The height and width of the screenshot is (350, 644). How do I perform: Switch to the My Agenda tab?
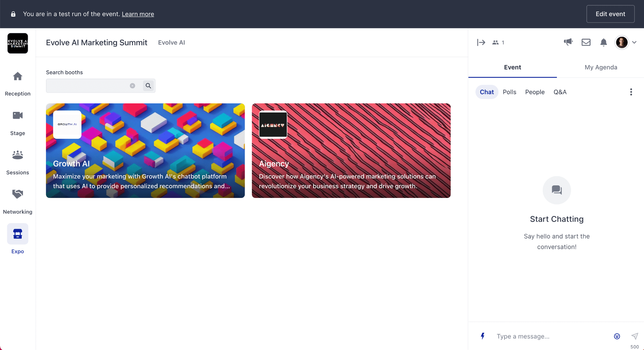coord(601,67)
